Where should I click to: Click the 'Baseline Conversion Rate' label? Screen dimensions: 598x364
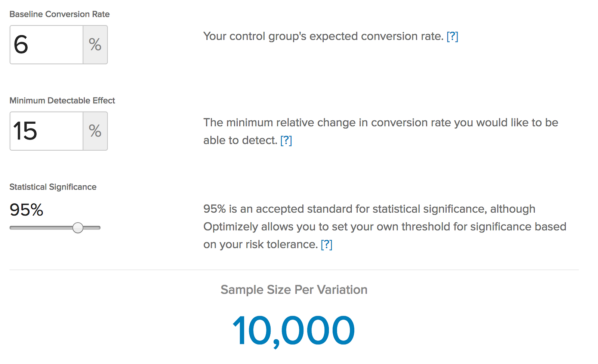59,14
